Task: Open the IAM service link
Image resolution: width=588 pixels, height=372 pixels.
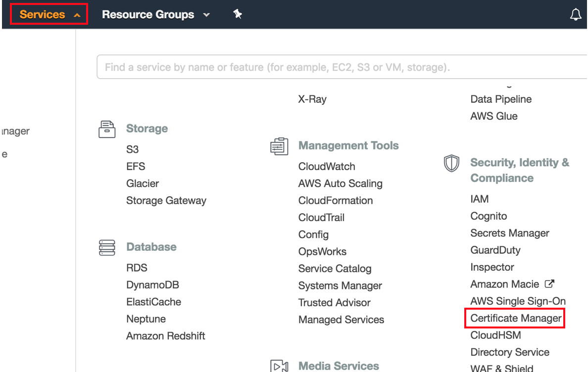Action: 479,199
